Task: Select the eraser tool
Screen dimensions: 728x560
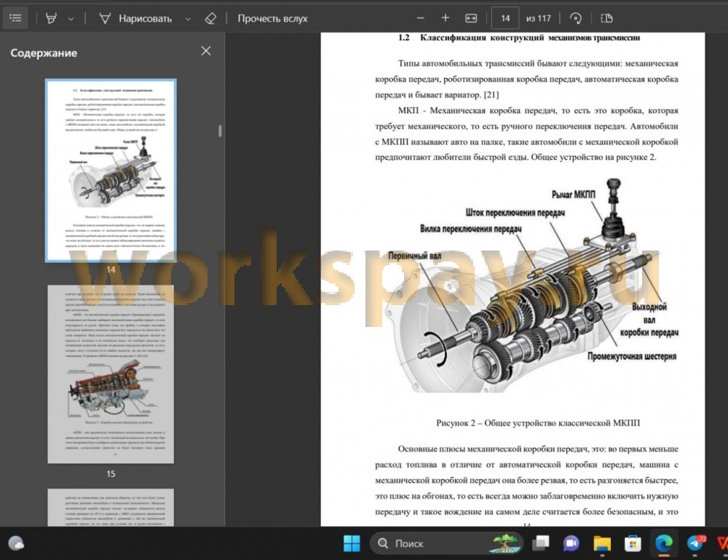Action: pos(210,19)
